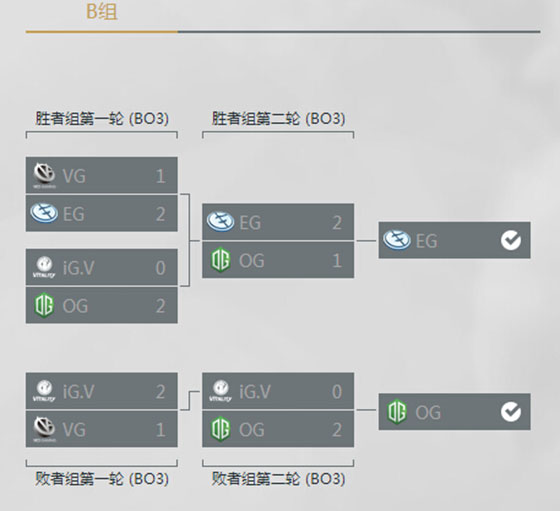Click 败者组第一轮 (BO3) label
The width and height of the screenshot is (560, 511).
pyautogui.click(x=102, y=479)
